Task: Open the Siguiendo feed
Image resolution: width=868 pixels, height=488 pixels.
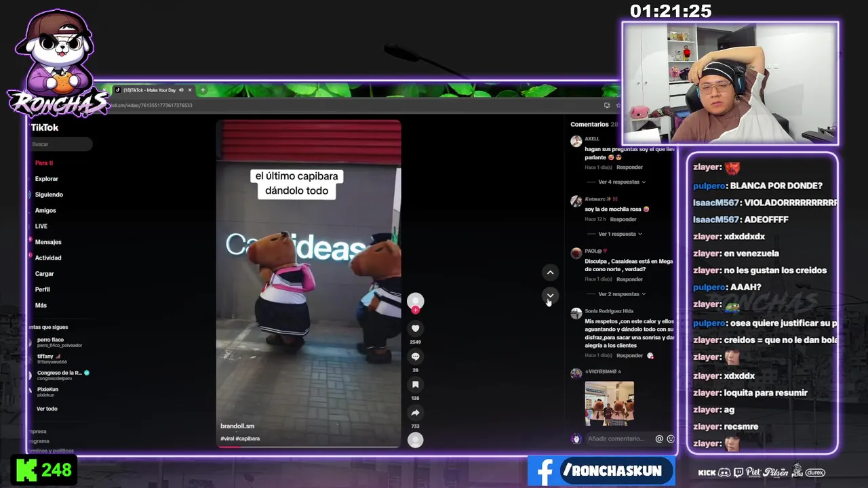Action: point(49,195)
